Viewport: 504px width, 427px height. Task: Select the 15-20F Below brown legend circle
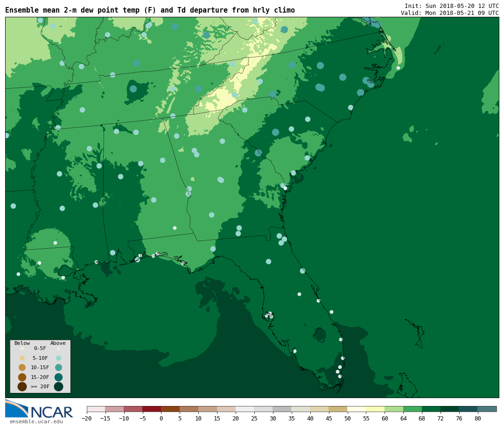(x=22, y=377)
